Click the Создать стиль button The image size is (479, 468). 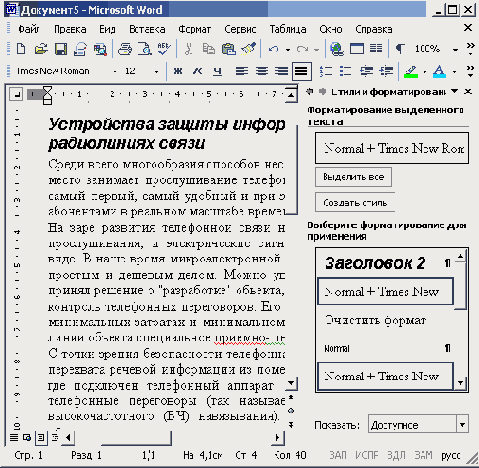click(x=355, y=202)
